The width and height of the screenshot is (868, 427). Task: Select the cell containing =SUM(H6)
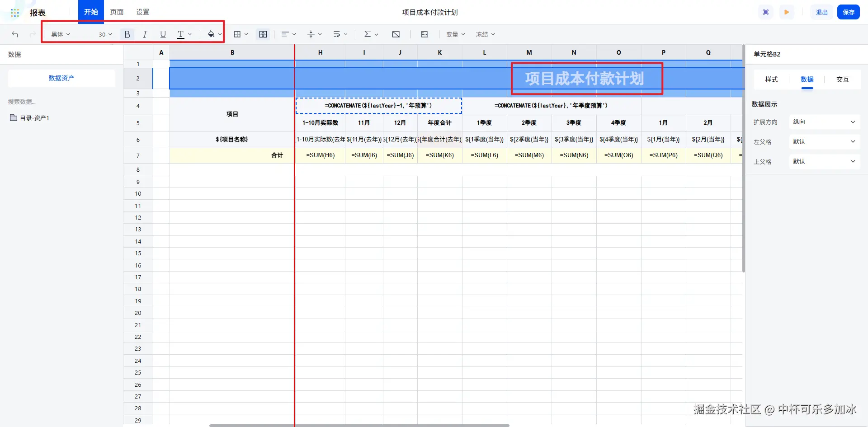(320, 155)
